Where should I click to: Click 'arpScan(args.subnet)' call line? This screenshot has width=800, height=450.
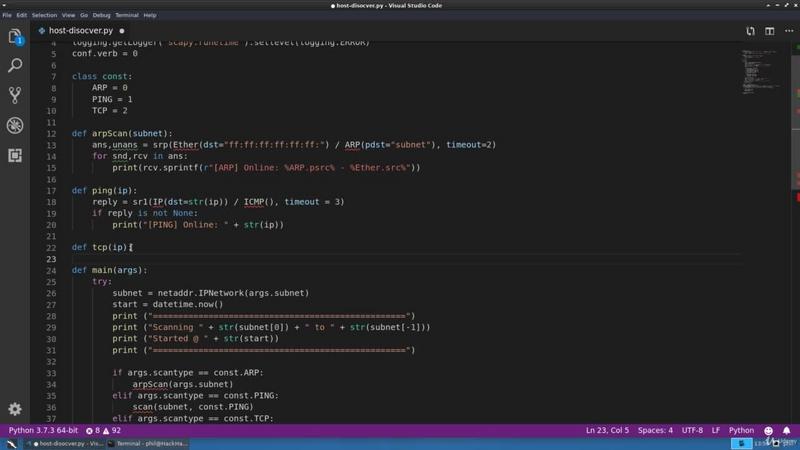pos(183,384)
